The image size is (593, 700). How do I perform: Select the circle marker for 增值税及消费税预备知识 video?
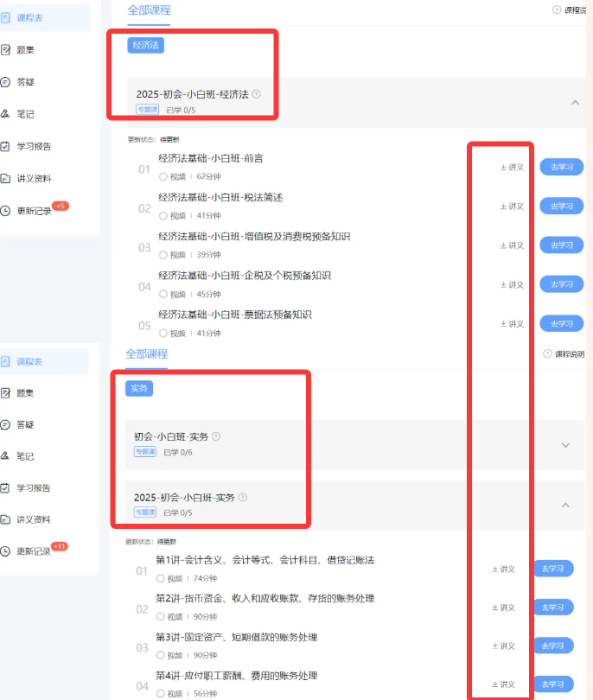162,255
